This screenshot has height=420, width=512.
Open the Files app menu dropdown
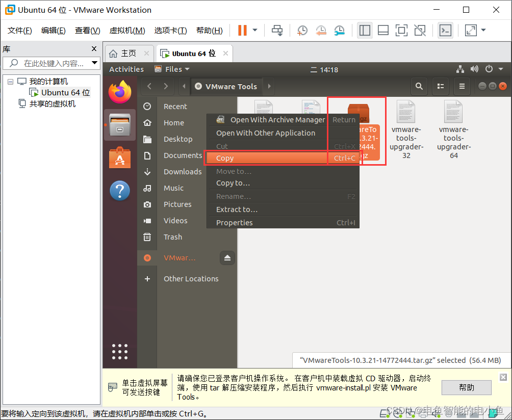(x=172, y=69)
